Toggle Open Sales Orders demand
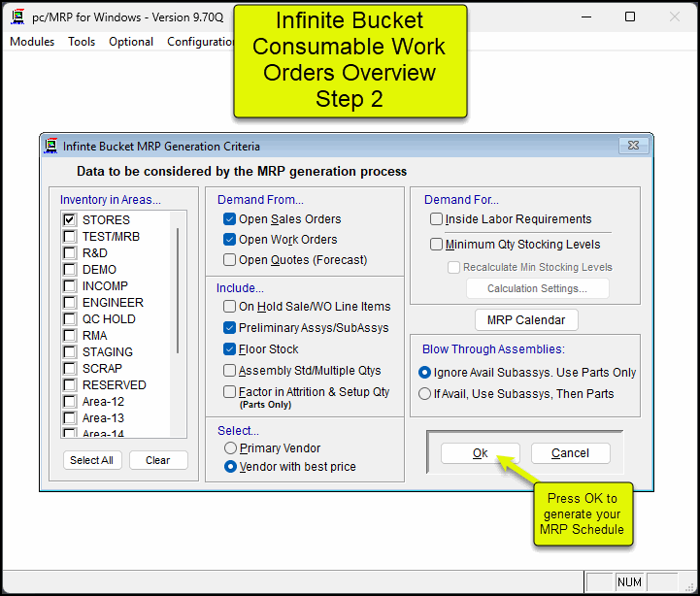700x596 pixels. tap(229, 219)
